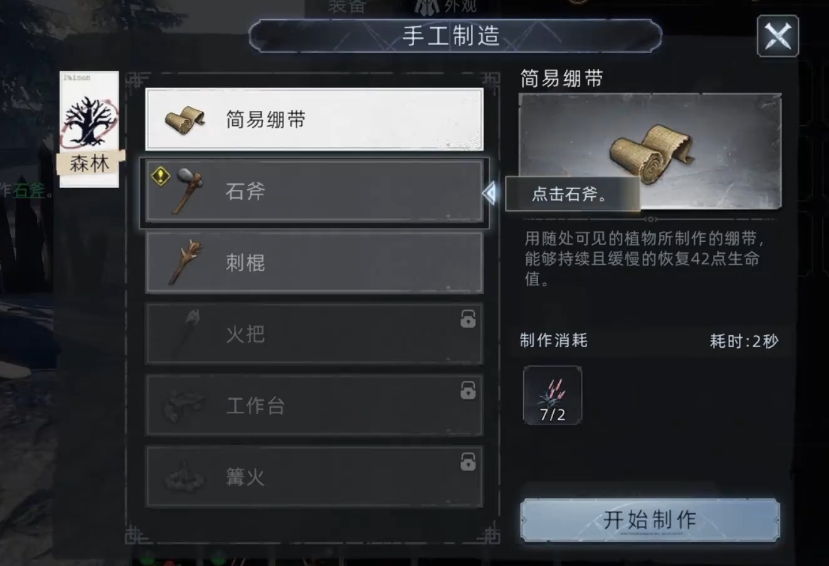Click the plant material icon showing 7/2

[552, 395]
